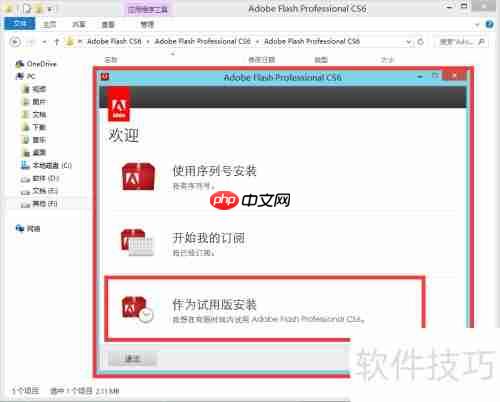Open the 查看 ribbon tab

[x=108, y=24]
